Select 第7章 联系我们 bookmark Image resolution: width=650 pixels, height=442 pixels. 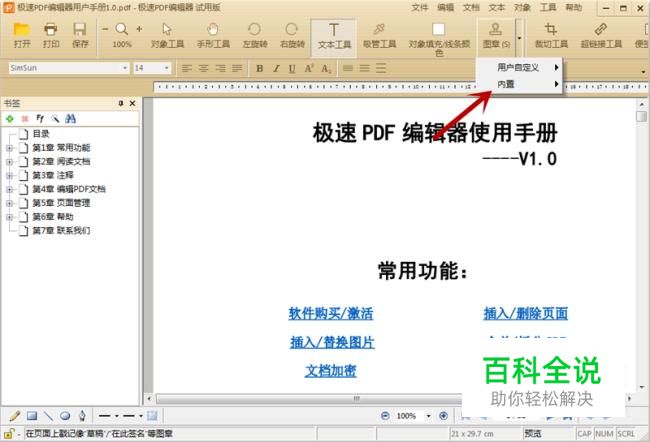(61, 231)
